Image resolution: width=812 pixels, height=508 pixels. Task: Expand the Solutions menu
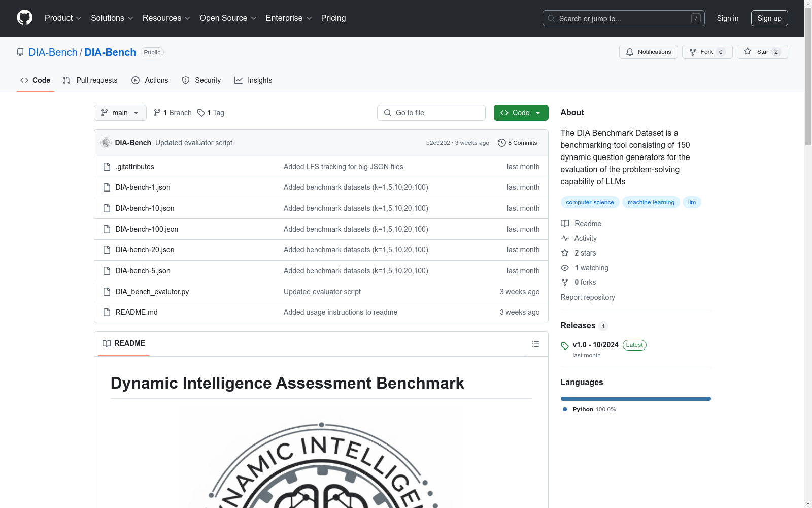112,18
